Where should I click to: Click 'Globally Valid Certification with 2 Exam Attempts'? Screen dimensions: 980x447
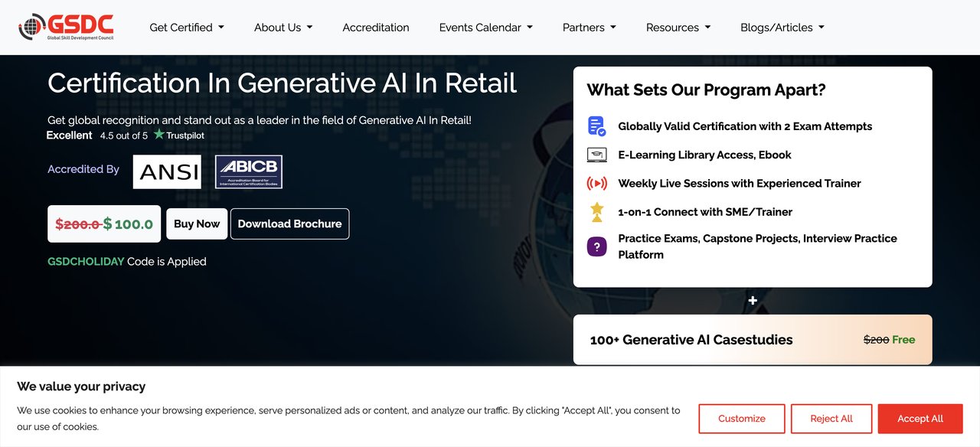point(745,126)
